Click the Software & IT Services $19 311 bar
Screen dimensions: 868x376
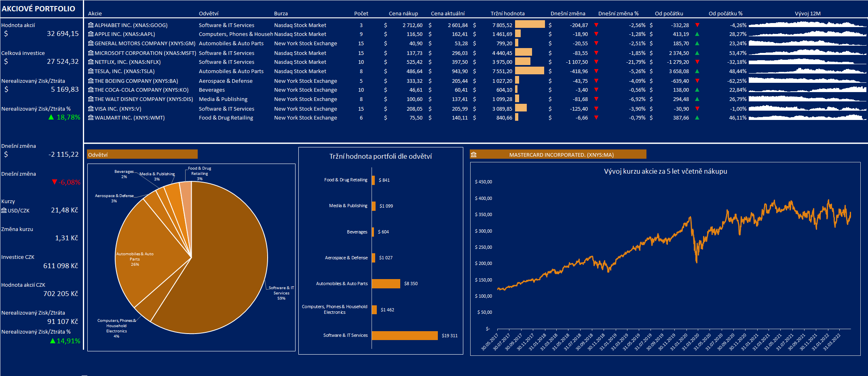[x=405, y=336]
